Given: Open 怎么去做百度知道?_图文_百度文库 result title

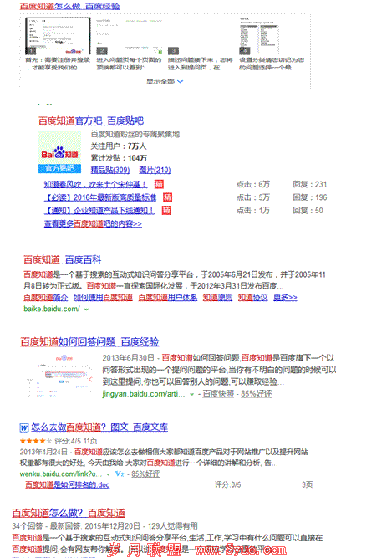Looking at the screenshot, I should tap(99, 427).
